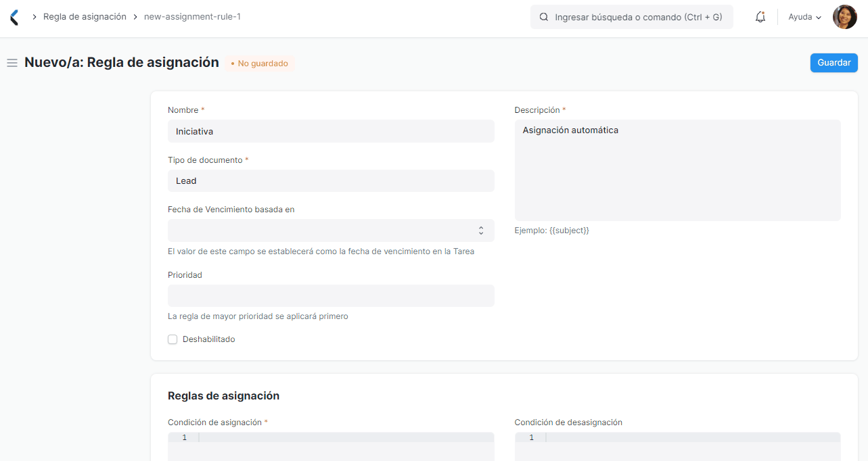Click the Guardar button
The image size is (868, 461).
point(833,63)
